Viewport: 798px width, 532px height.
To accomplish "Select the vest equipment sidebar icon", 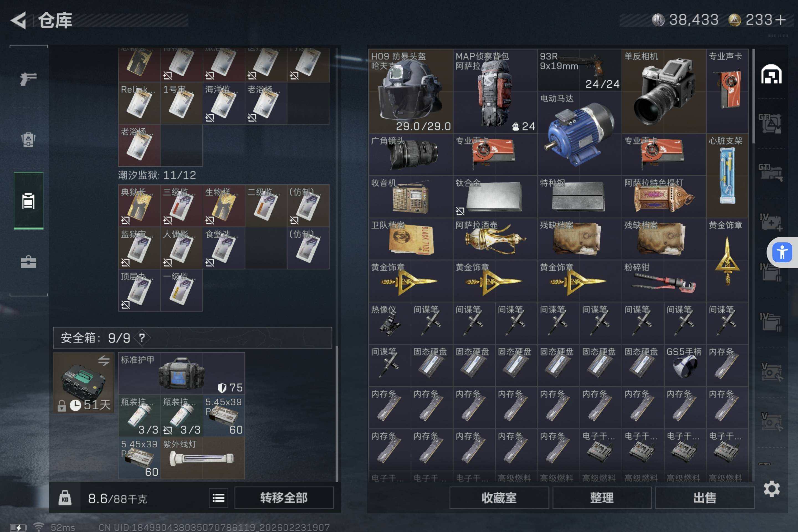I will [29, 139].
